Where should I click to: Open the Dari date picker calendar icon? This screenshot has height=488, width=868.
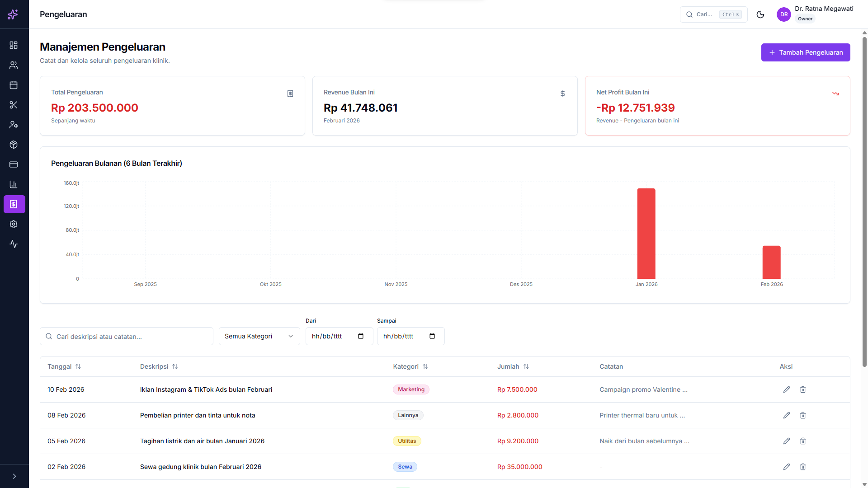coord(361,336)
